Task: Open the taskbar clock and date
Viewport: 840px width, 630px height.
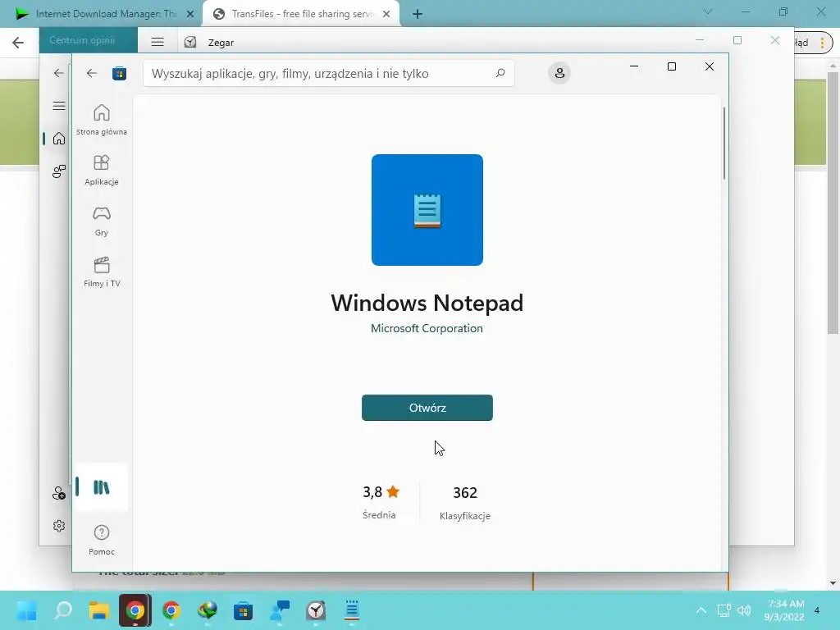Action: tap(784, 610)
